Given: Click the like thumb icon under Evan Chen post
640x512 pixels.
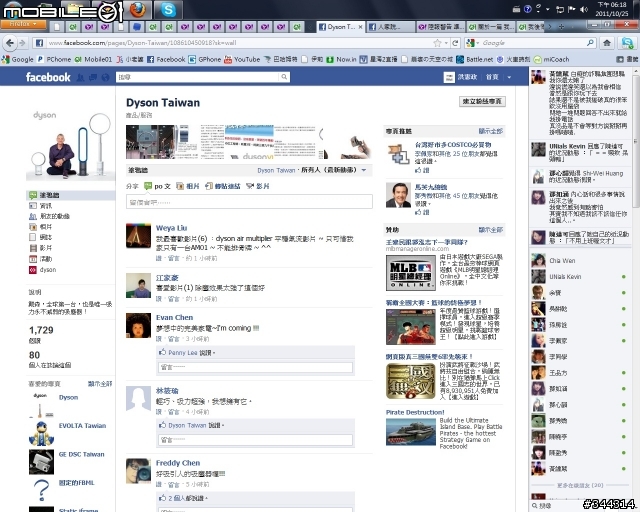Looking at the screenshot, I should click(162, 352).
